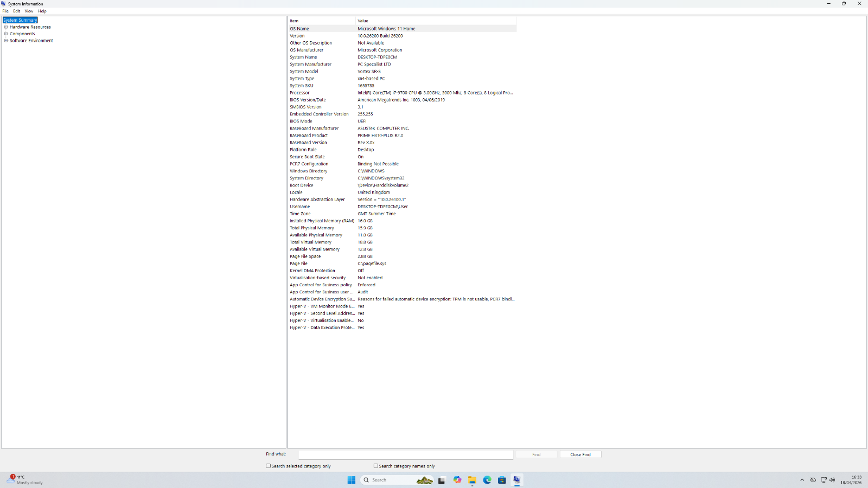This screenshot has height=488, width=868.
Task: Launch Copilot from the taskbar
Action: click(457, 480)
